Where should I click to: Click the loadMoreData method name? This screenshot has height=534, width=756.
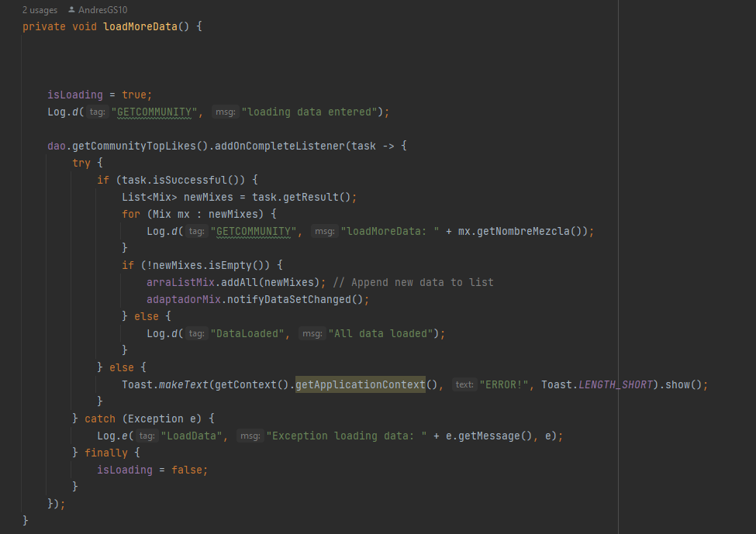140,26
